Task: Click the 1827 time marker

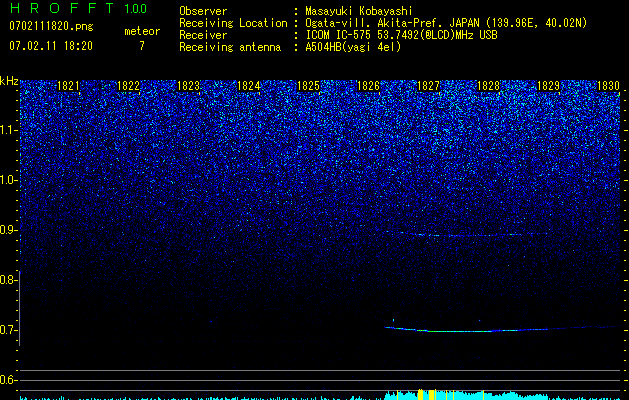Action: (x=428, y=87)
